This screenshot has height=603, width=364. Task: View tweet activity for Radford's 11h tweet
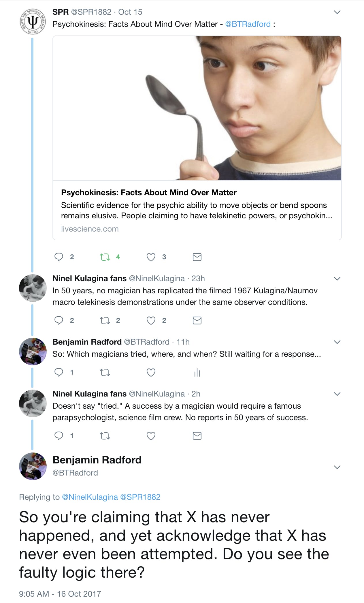(197, 373)
